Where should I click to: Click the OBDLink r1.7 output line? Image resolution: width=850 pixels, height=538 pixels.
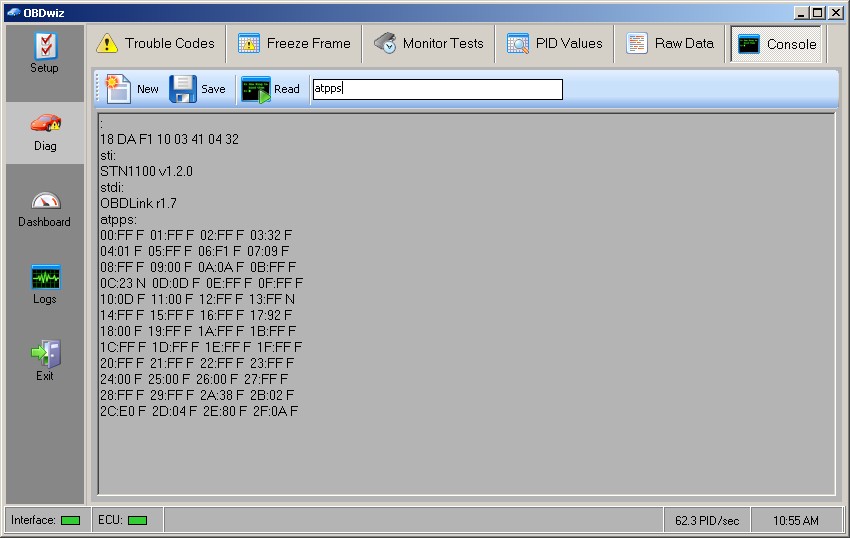tap(138, 203)
